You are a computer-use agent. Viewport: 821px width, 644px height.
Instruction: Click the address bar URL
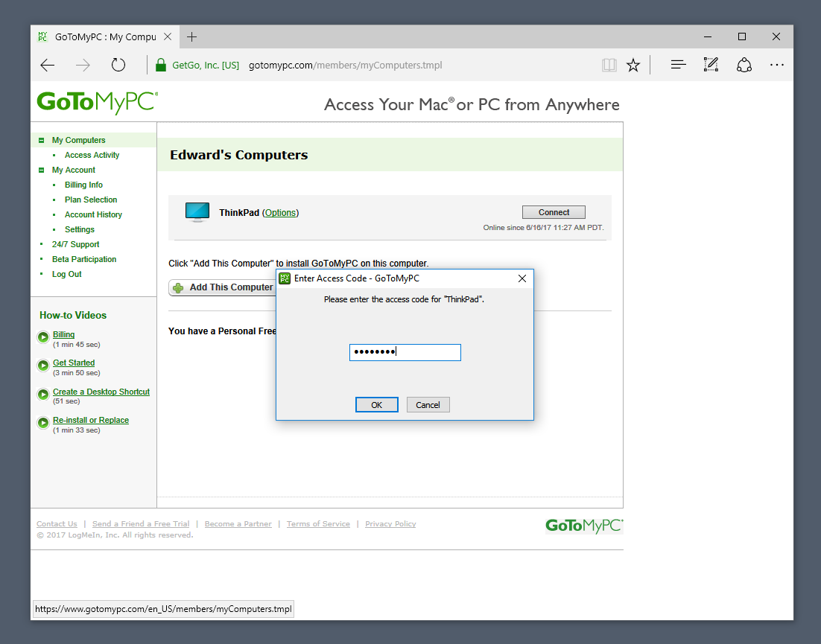click(345, 66)
